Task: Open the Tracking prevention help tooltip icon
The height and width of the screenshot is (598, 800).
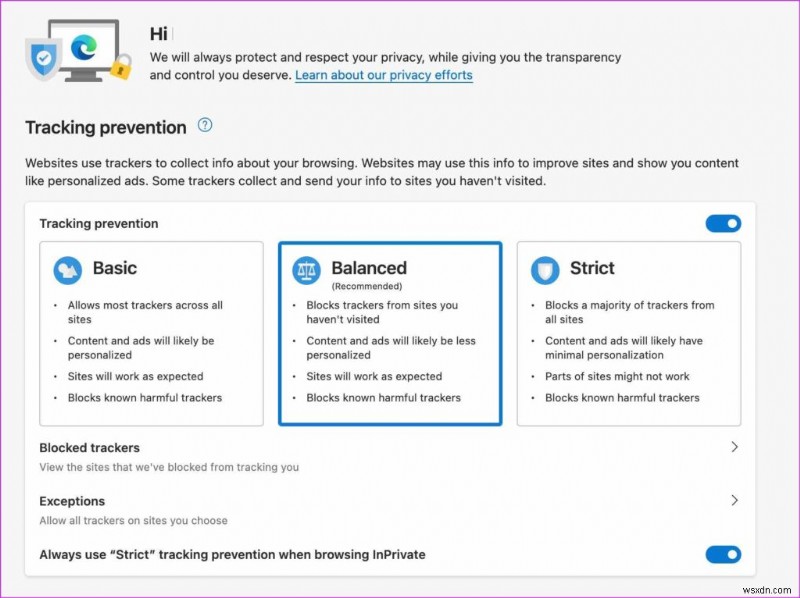Action: coord(204,125)
